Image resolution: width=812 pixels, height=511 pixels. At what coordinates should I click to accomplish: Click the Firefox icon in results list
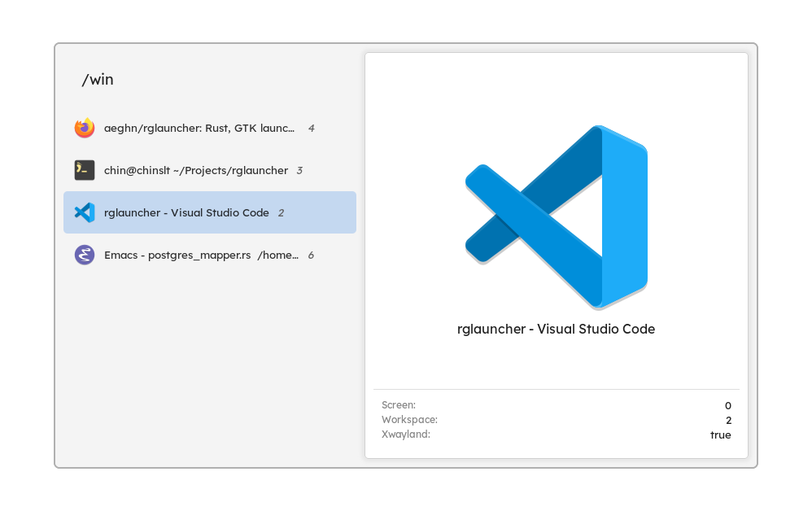point(85,128)
